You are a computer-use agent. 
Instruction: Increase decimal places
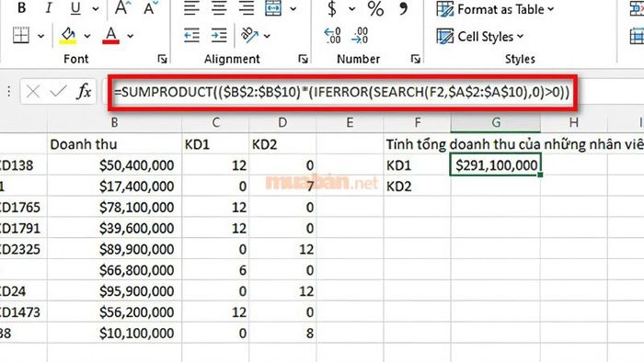332,36
